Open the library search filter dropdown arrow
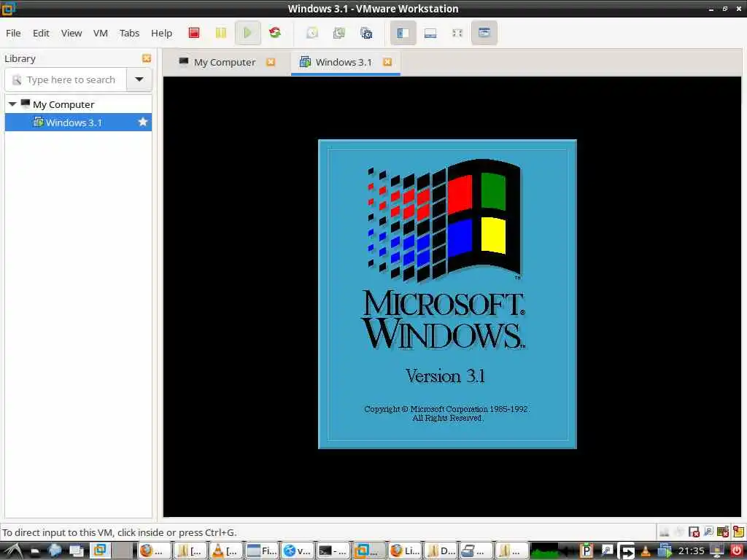The height and width of the screenshot is (560, 747). click(x=139, y=79)
